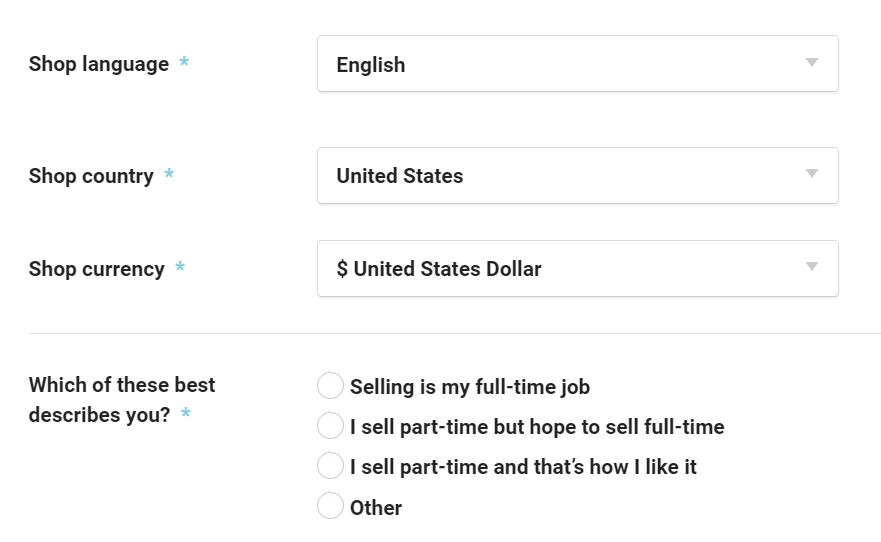Click the Shop language dropdown arrow
The width and height of the screenshot is (881, 542).
click(812, 63)
